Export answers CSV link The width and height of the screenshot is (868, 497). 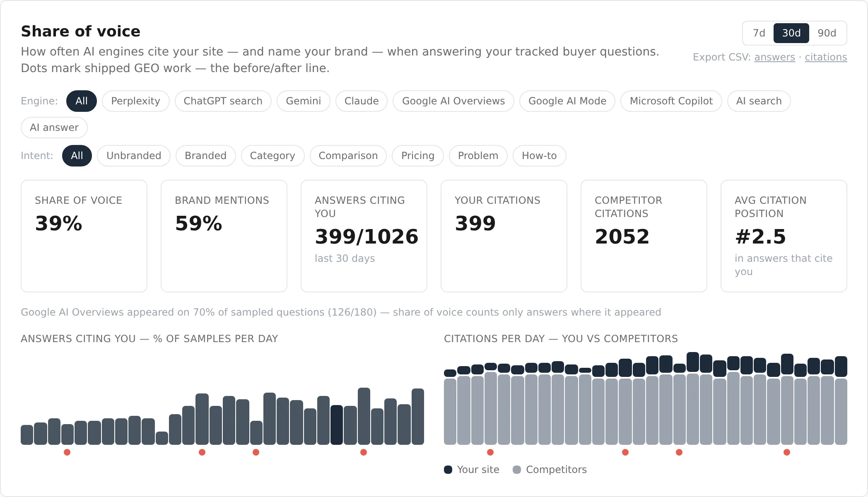[774, 57]
